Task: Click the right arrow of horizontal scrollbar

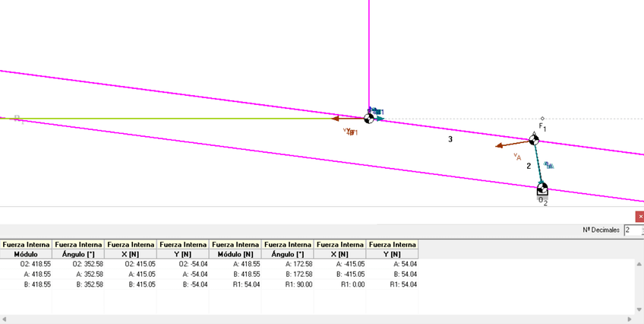Action: [631, 319]
